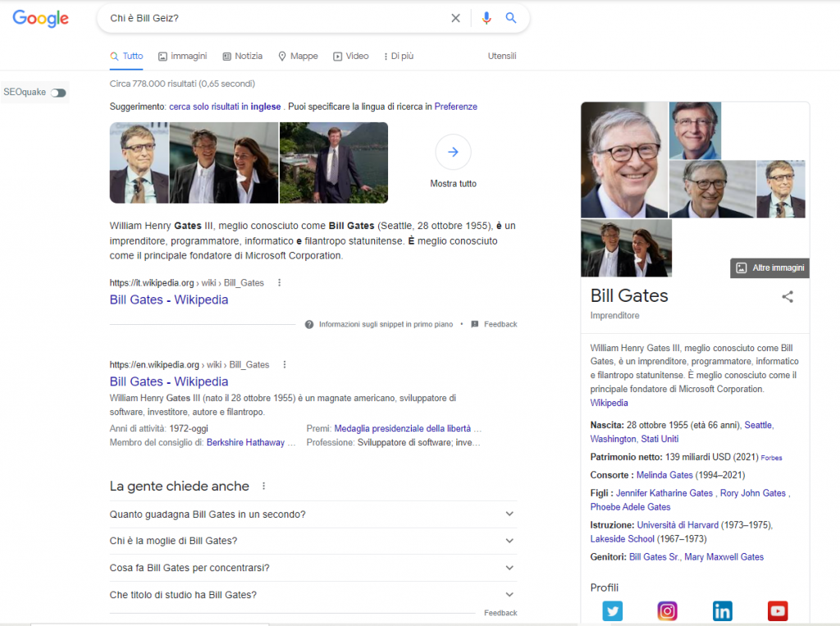Click the Google logo
840x626 pixels.
pos(41,18)
